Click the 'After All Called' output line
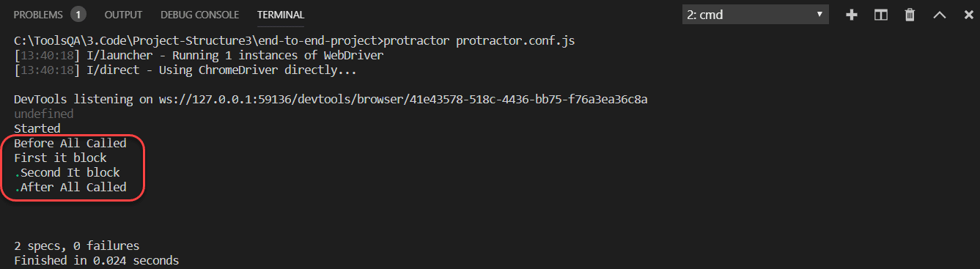Image resolution: width=980 pixels, height=269 pixels. pyautogui.click(x=73, y=187)
